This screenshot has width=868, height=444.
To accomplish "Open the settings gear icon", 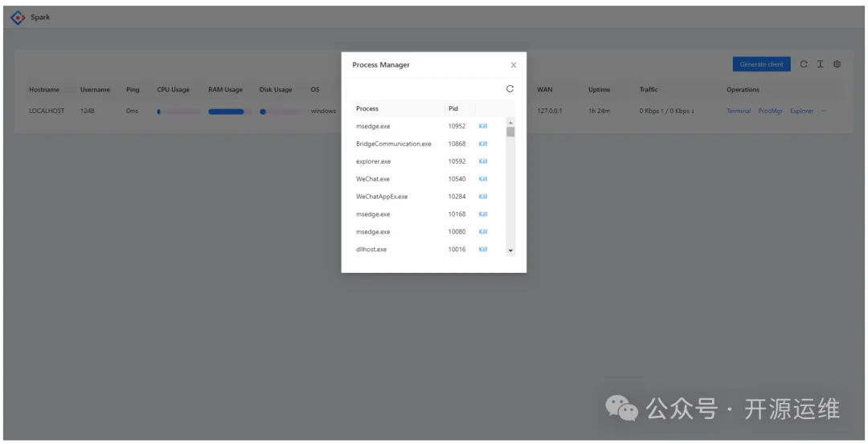I will [x=837, y=64].
